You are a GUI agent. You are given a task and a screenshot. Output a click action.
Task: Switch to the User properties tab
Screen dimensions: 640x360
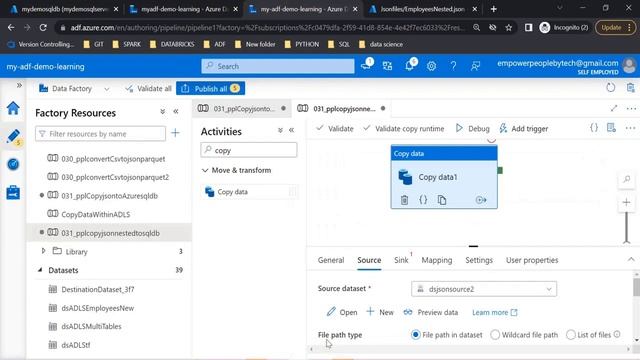pos(532,260)
